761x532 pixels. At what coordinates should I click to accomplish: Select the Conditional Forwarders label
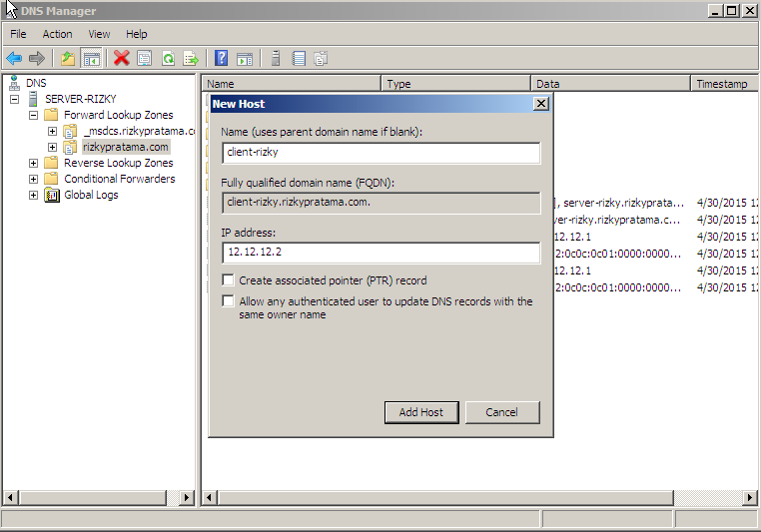(120, 179)
